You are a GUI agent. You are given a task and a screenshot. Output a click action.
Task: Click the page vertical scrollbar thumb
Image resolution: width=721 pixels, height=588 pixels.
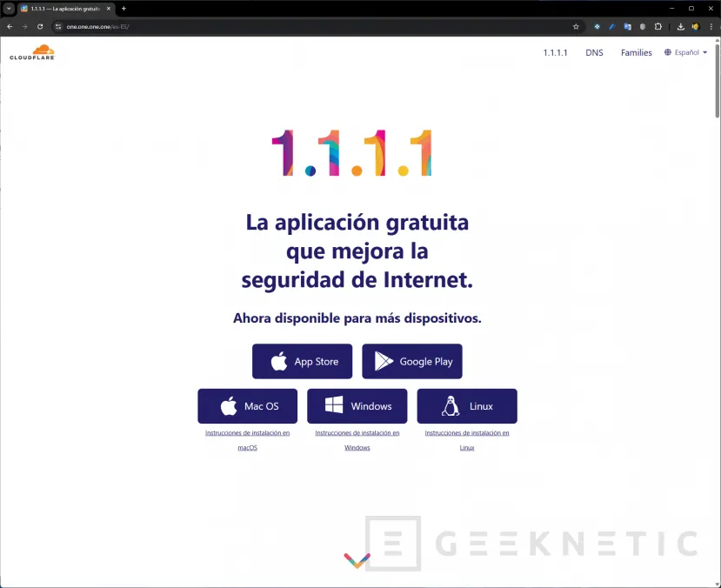point(717,80)
